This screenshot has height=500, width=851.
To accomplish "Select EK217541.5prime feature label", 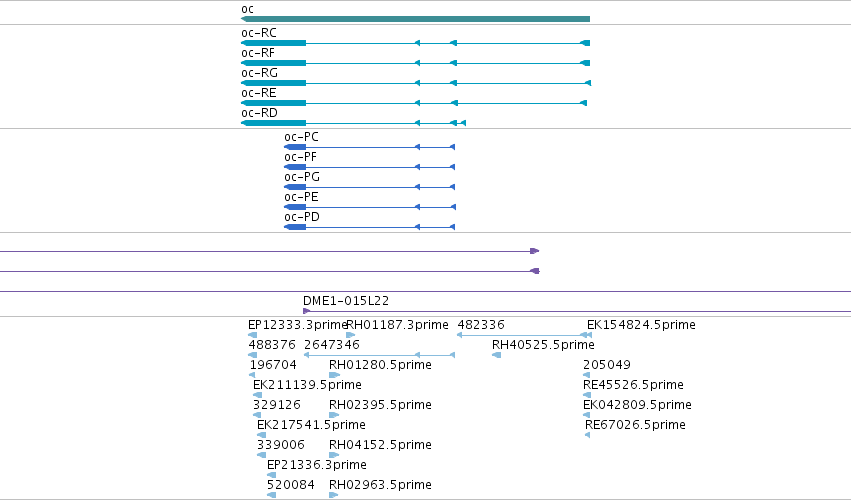I will click(x=312, y=425).
